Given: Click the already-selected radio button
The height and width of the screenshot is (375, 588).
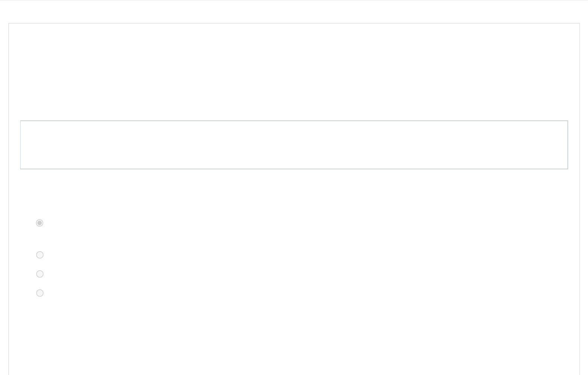Looking at the screenshot, I should pos(40,223).
